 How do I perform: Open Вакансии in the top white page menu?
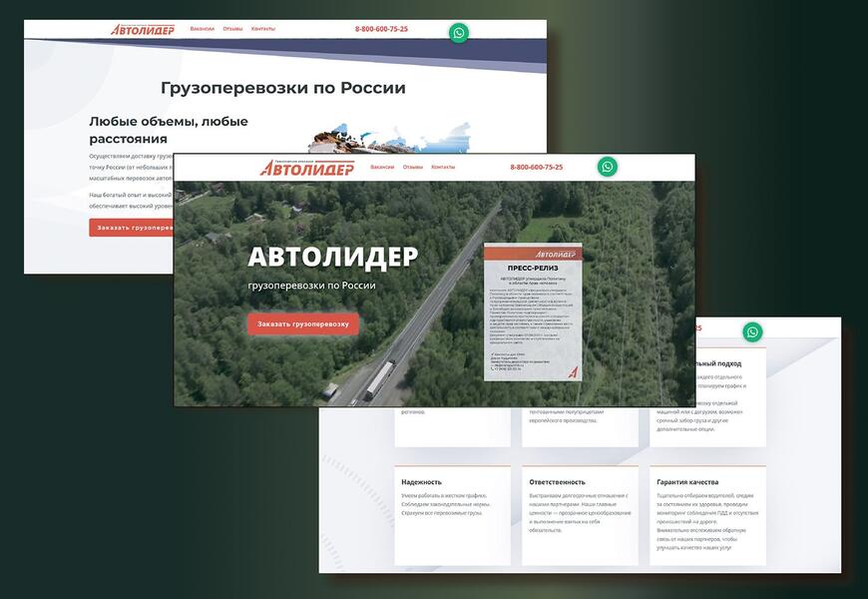pos(203,29)
